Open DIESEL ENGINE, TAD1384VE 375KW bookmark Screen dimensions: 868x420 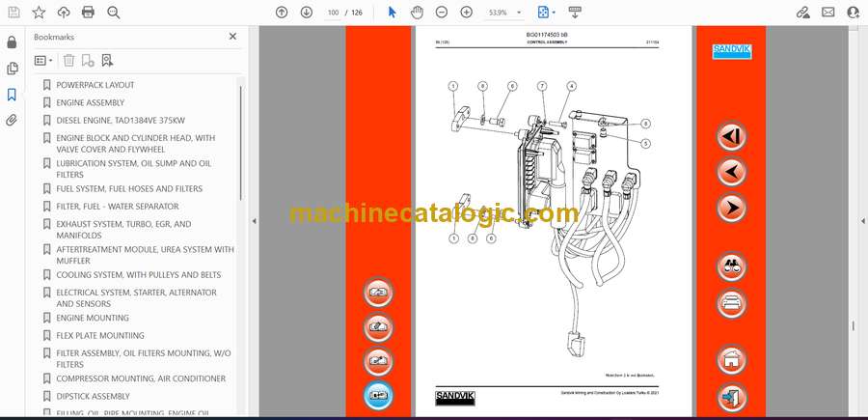click(x=121, y=121)
